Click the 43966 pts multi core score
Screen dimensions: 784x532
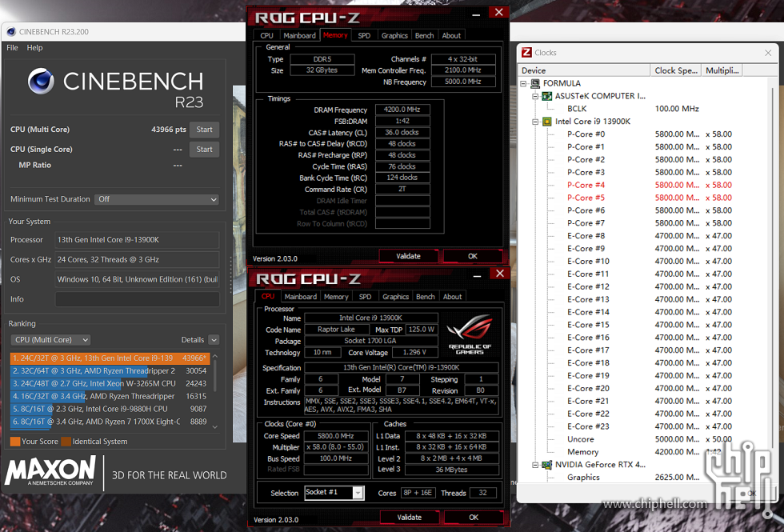(x=169, y=130)
